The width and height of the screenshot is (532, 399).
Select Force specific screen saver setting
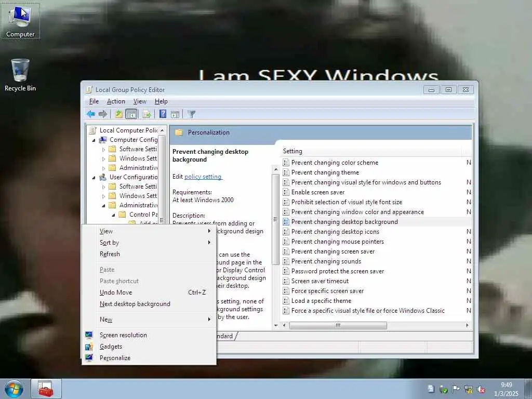327,291
